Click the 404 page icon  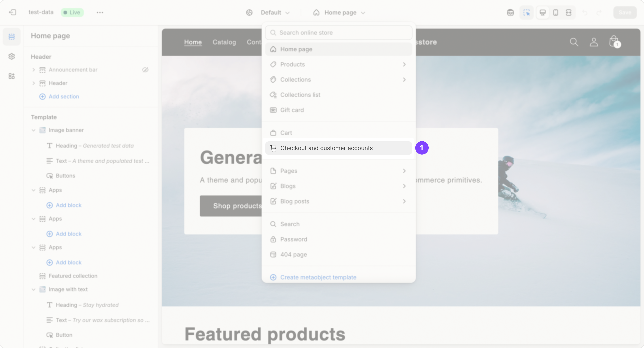pyautogui.click(x=273, y=255)
